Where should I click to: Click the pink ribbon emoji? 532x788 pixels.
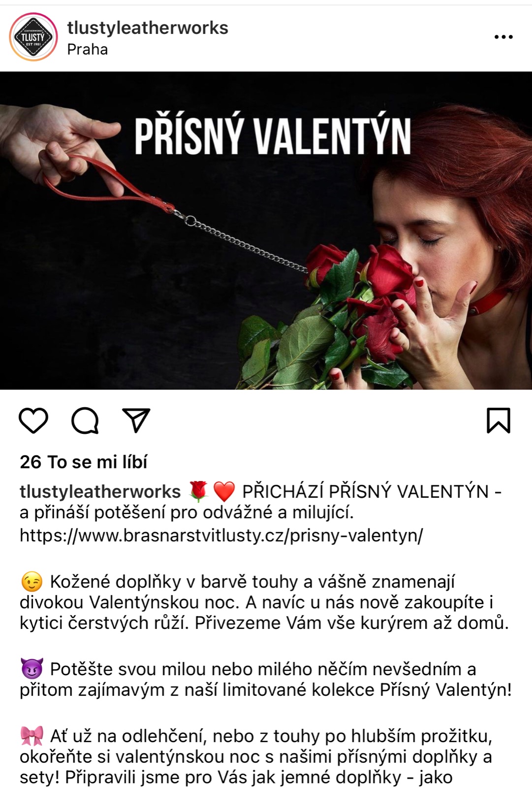point(32,736)
